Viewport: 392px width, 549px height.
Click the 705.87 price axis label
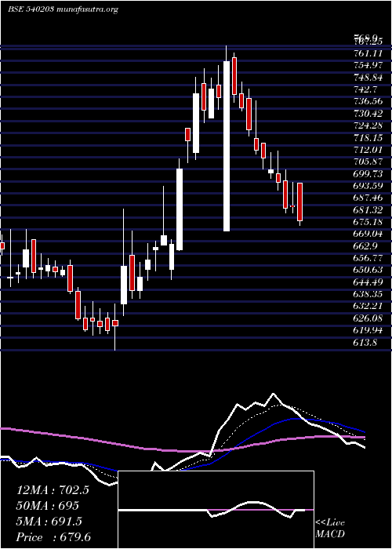coord(368,162)
